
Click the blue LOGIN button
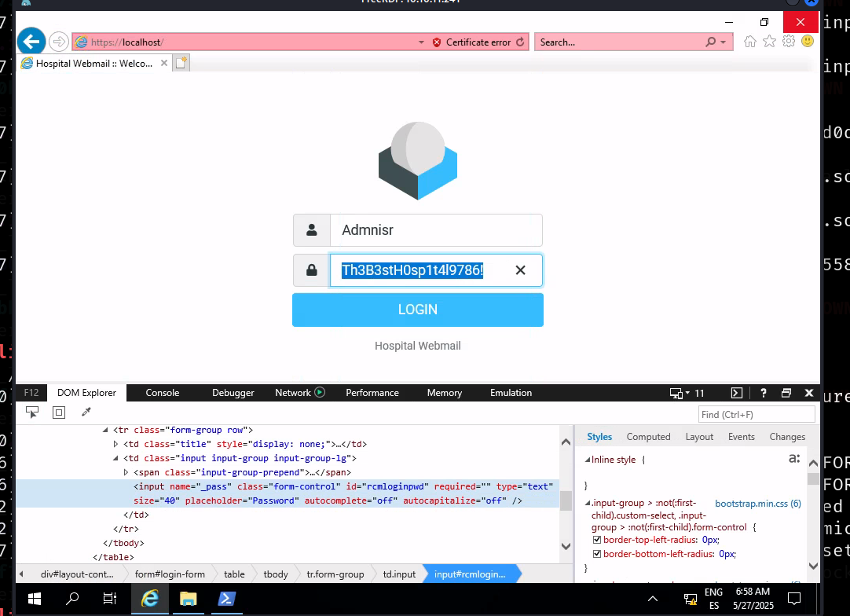click(417, 310)
